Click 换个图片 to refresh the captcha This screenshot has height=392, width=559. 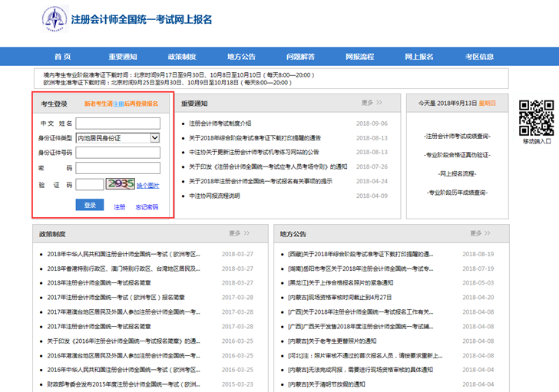tap(148, 186)
